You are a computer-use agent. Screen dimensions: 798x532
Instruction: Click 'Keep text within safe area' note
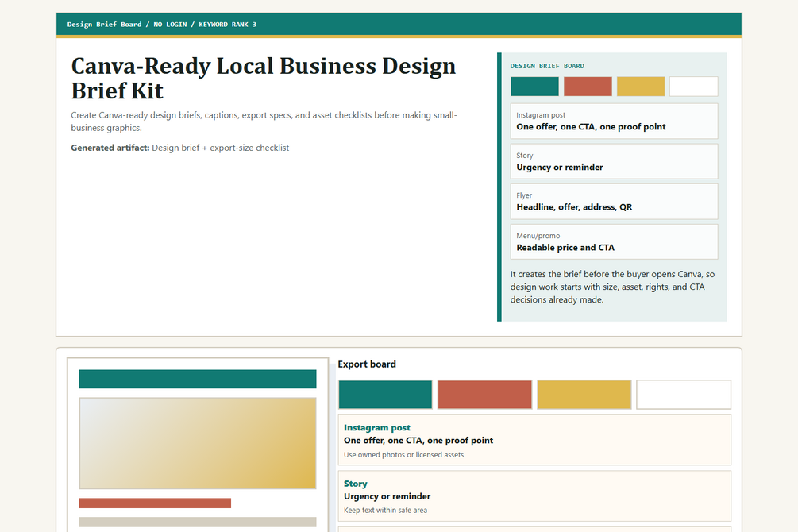(x=385, y=510)
